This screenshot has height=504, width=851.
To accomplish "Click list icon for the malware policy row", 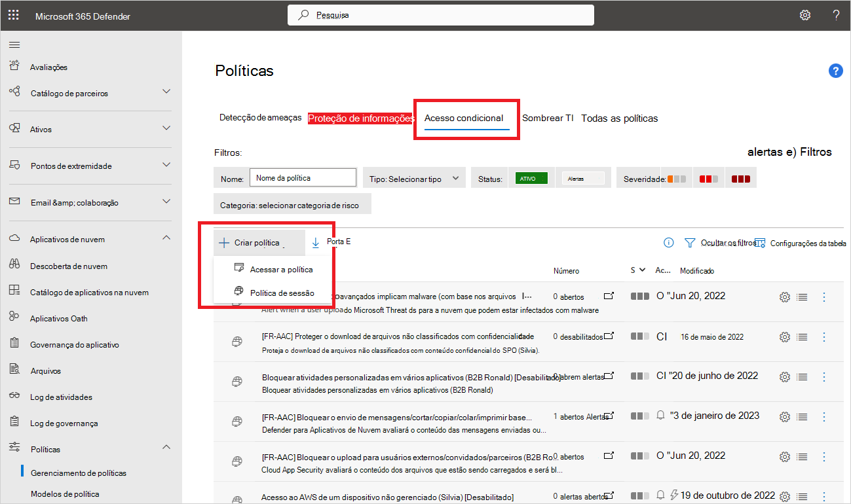I will coord(802,297).
